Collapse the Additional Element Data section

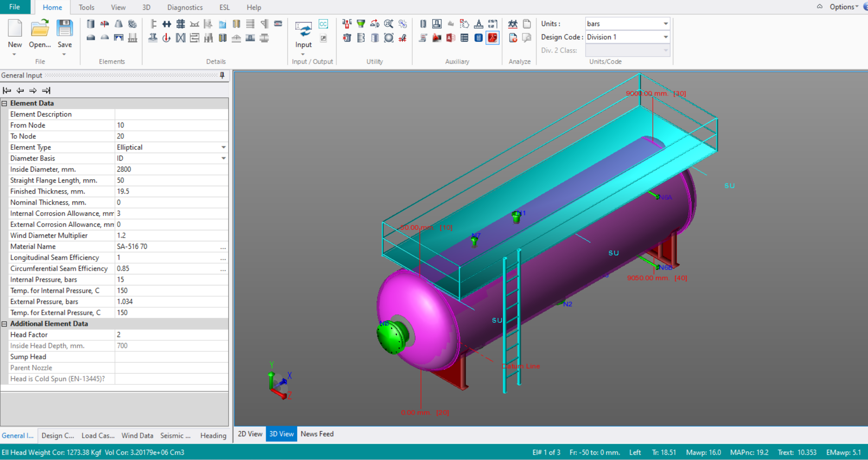point(5,324)
